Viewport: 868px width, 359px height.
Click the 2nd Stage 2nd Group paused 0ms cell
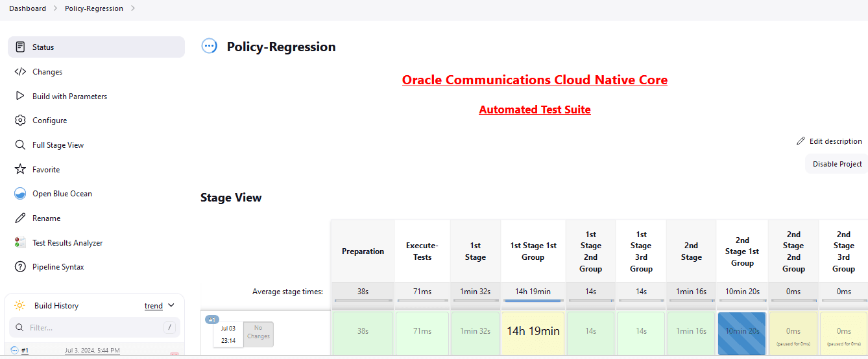point(793,333)
